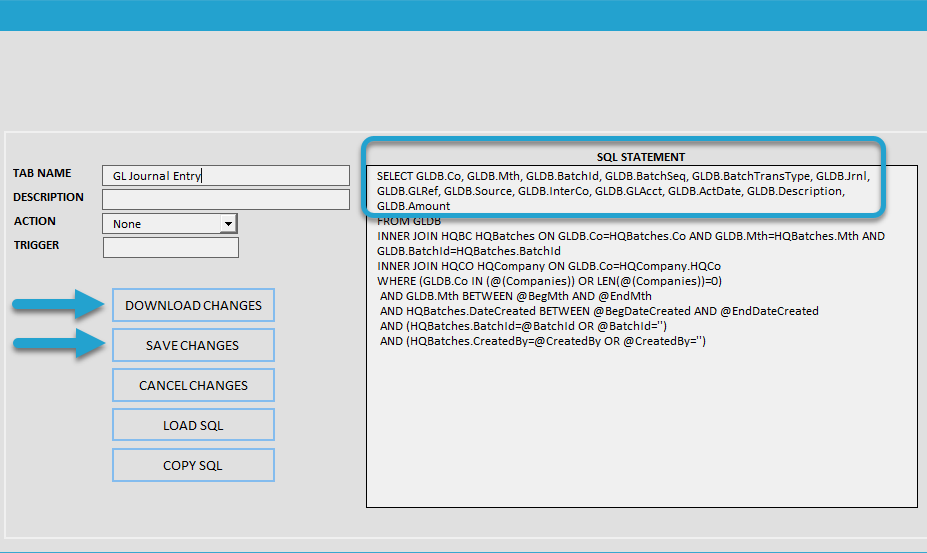Copy the query with Copy SQL

click(x=193, y=465)
